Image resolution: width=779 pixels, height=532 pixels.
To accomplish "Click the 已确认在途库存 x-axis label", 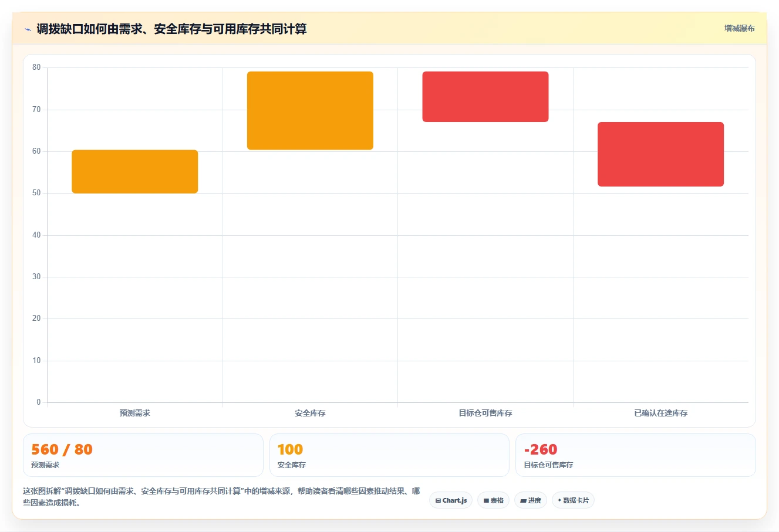I will (x=660, y=413).
